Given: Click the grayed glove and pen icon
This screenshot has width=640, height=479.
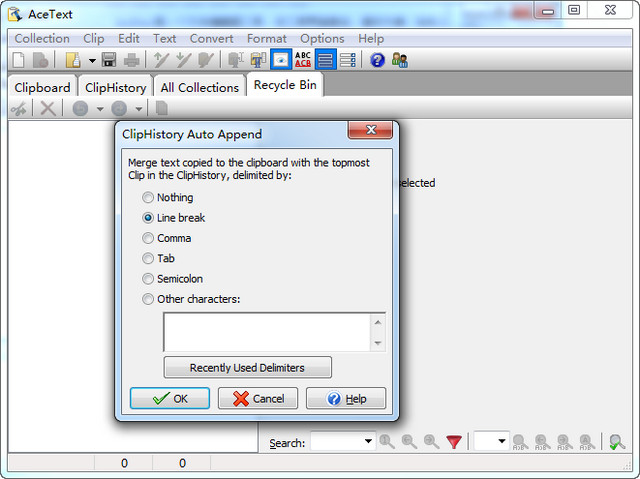Looking at the screenshot, I should point(205,60).
